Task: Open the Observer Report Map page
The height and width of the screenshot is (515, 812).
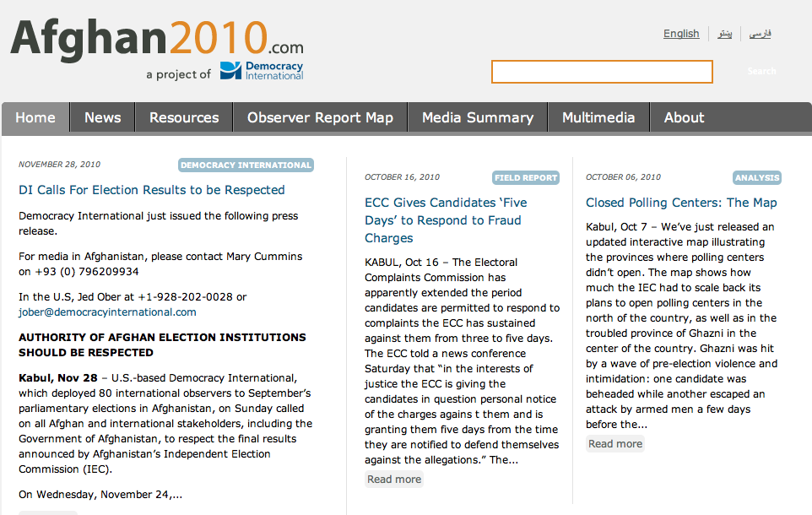Action: 320,117
